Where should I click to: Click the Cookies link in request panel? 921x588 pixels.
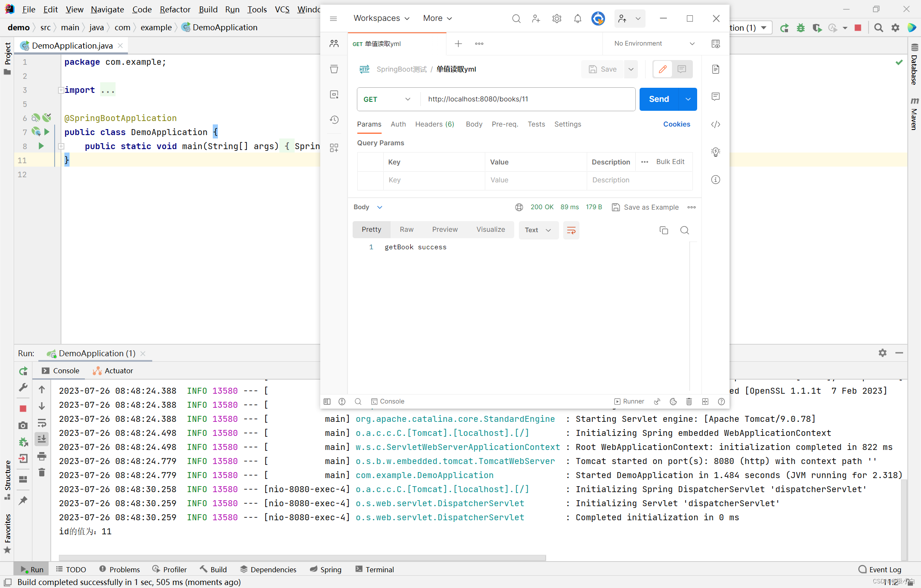677,124
